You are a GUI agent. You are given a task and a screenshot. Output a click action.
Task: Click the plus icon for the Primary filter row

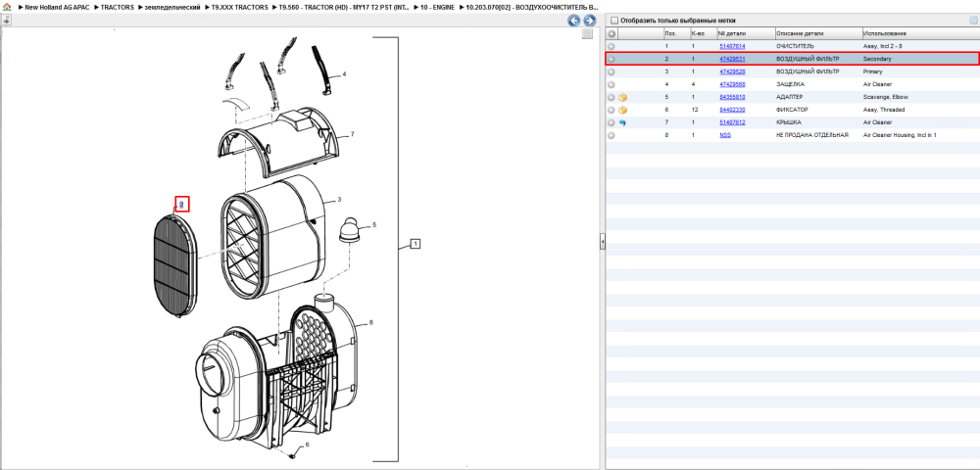612,71
